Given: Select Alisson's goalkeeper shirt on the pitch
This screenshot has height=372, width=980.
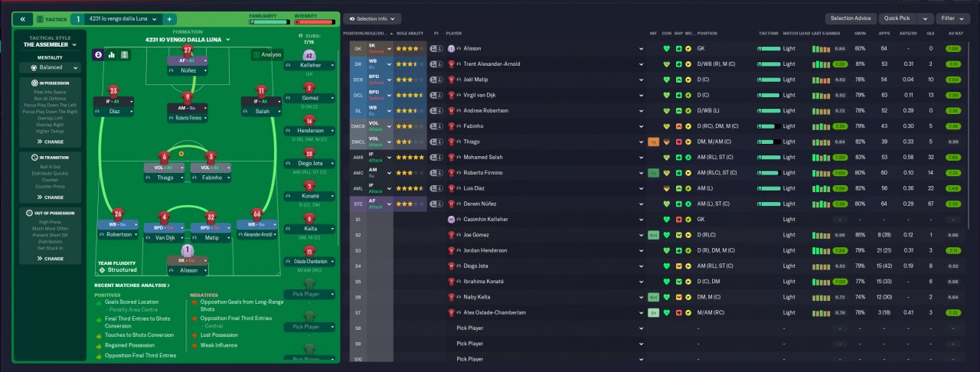Looking at the screenshot, I should (x=188, y=250).
